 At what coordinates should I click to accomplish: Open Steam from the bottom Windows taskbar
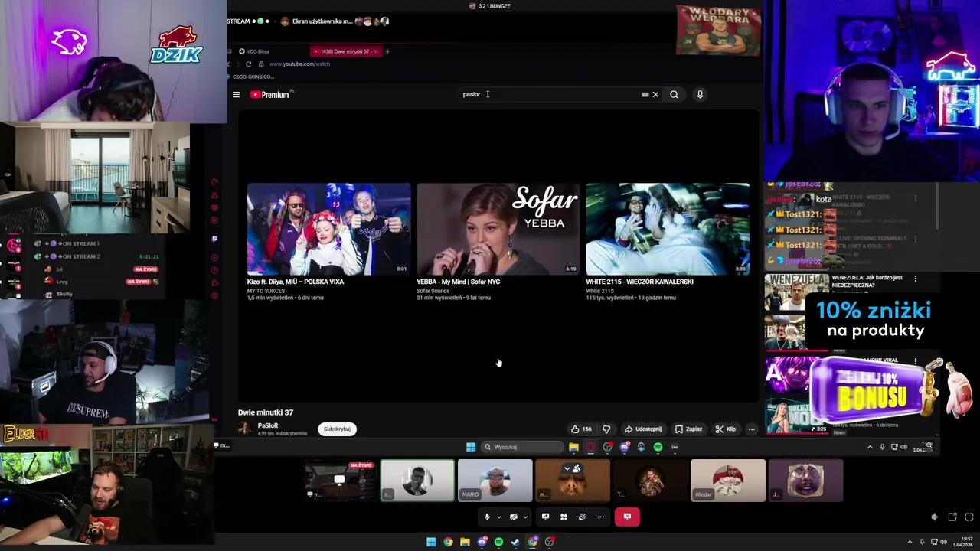click(x=515, y=542)
